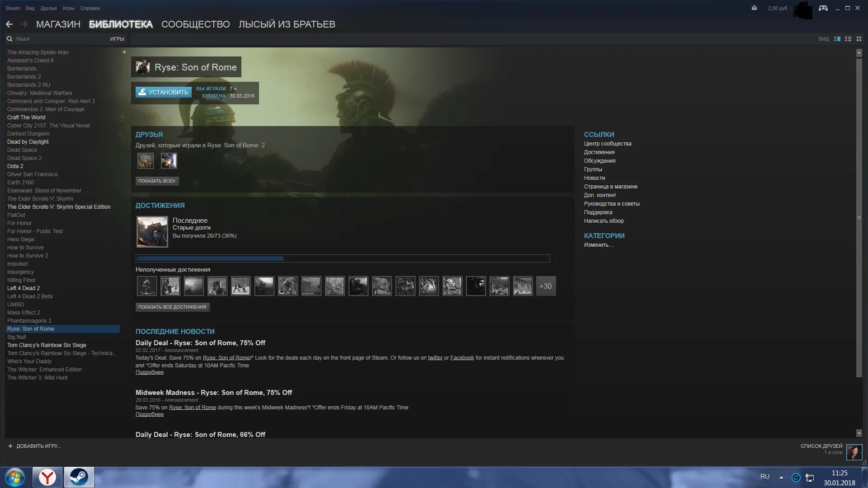Click the Steam icon in the taskbar
Viewport: 868px width, 488px height.
point(79,477)
